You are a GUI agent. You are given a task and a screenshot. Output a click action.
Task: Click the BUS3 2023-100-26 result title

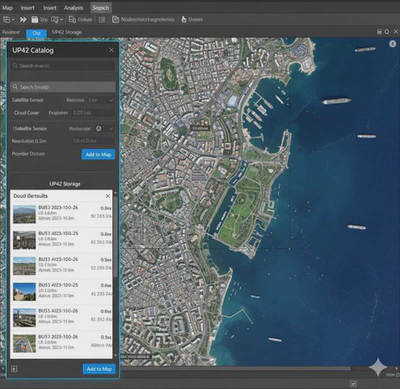click(x=58, y=207)
